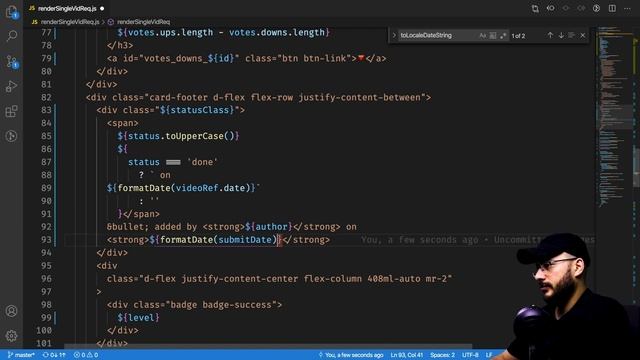This screenshot has width=640, height=360.
Task: Click the run/timeline circular icon in editor toolbar
Action: 596,8
